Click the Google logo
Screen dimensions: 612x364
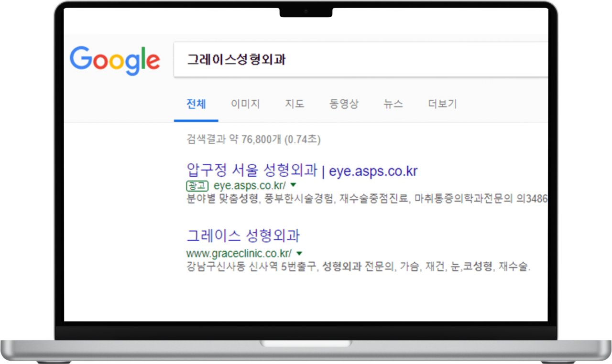(x=115, y=61)
